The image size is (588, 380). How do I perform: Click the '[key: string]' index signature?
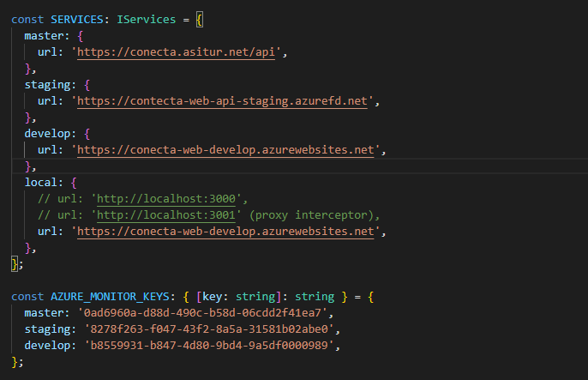[x=239, y=297]
